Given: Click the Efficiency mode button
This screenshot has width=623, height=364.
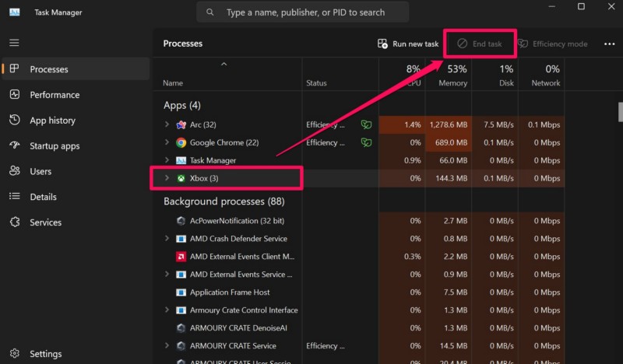Looking at the screenshot, I should [553, 44].
